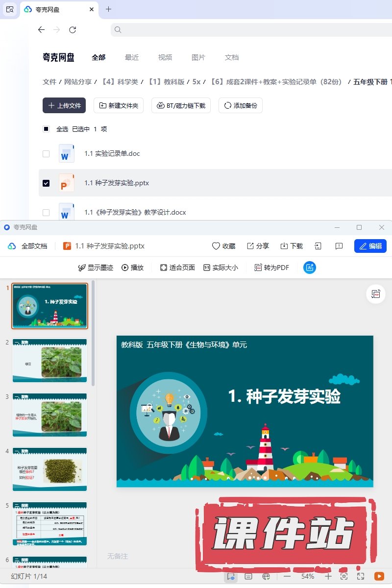
Task: Zoom in with the plus icon
Action: 328,576
